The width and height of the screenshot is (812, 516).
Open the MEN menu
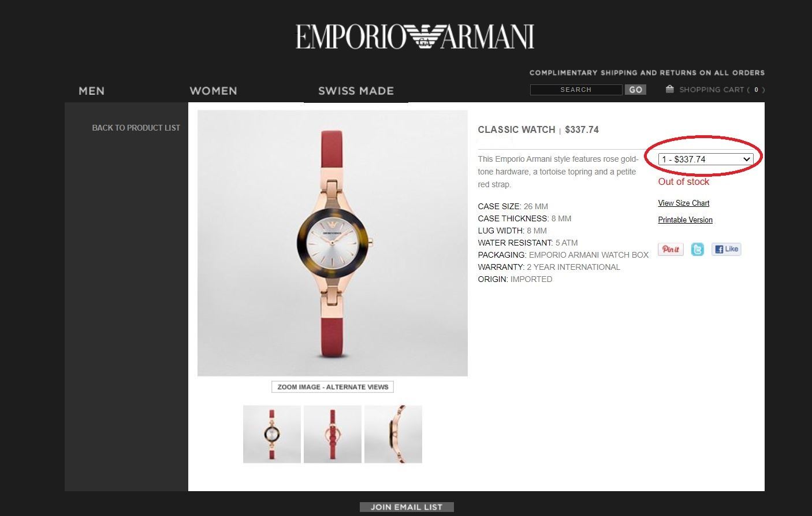(x=92, y=91)
